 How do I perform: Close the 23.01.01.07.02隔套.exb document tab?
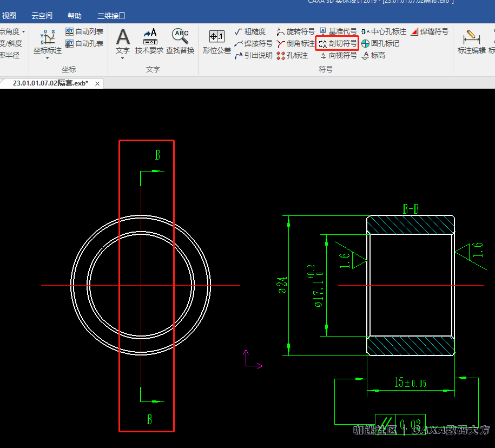(97, 83)
